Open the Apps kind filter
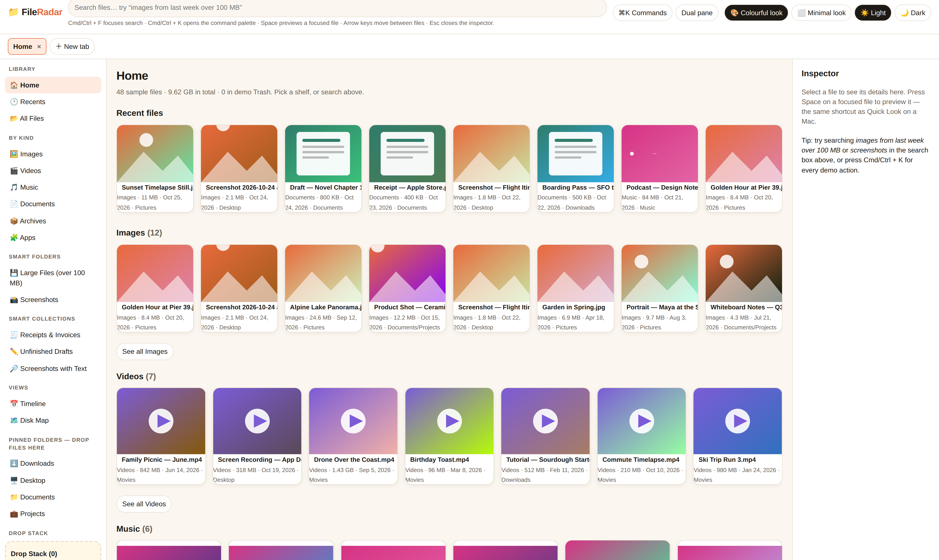Image resolution: width=939 pixels, height=560 pixels. (x=53, y=237)
